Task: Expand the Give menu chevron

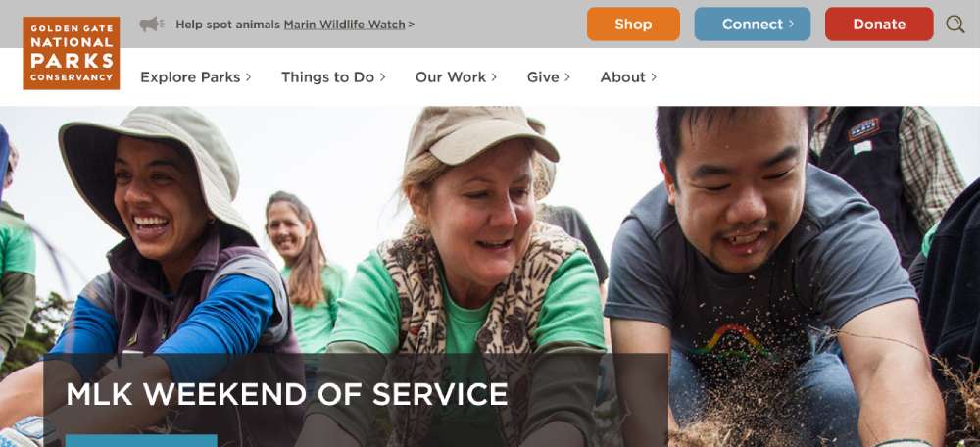Action: [x=566, y=76]
